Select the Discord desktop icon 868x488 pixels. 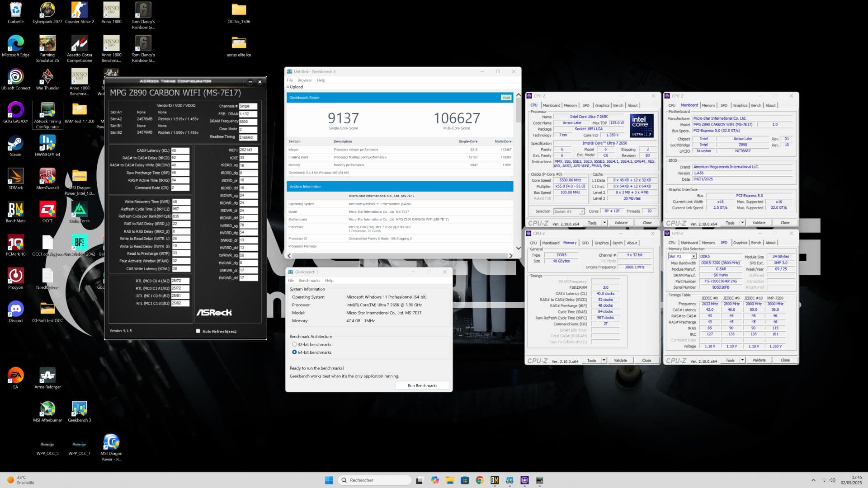[15, 312]
